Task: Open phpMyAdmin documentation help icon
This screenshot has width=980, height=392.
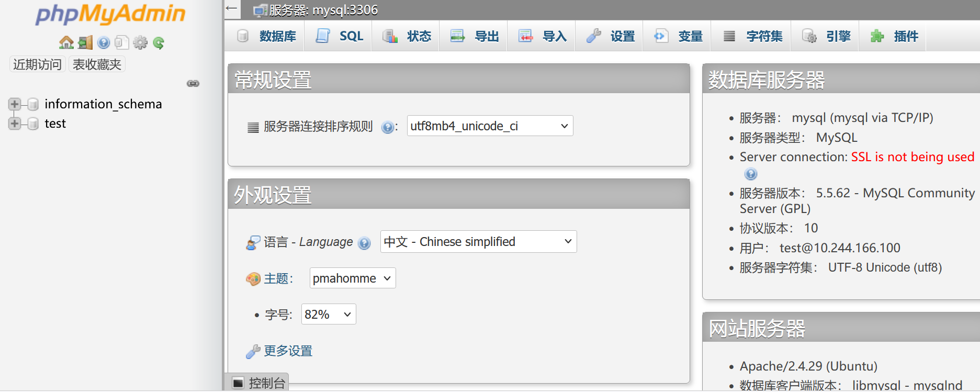Action: pyautogui.click(x=104, y=42)
